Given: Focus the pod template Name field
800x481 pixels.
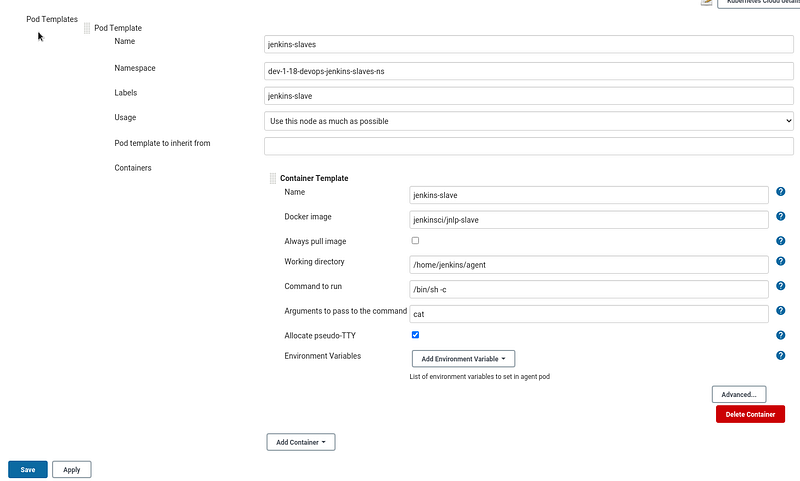Looking at the screenshot, I should click(529, 44).
